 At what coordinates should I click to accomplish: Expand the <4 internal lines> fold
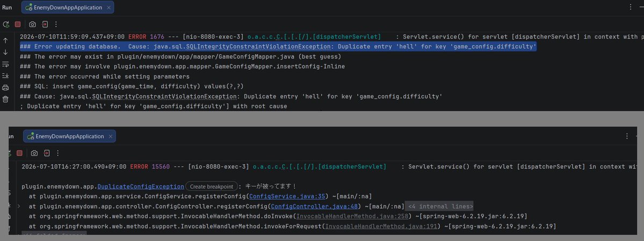440,207
